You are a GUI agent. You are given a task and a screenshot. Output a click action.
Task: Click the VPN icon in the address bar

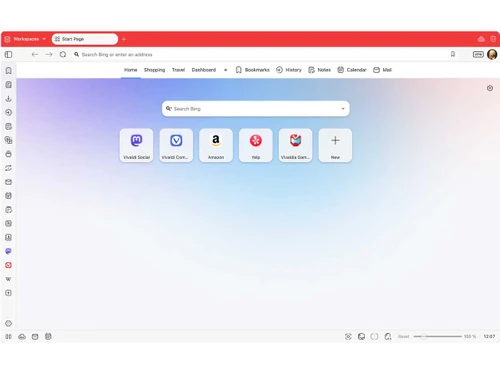click(x=478, y=54)
